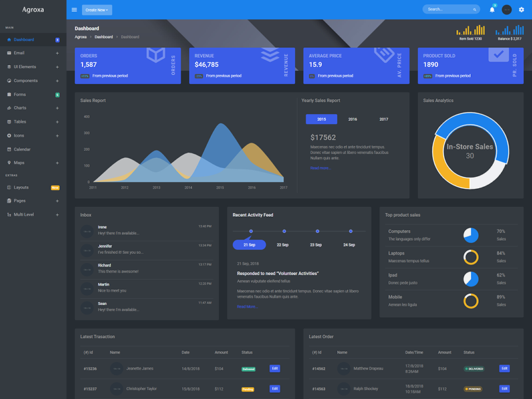This screenshot has height=399, width=532.
Task: Click Edit button for transaction #15236
Action: pos(275,368)
